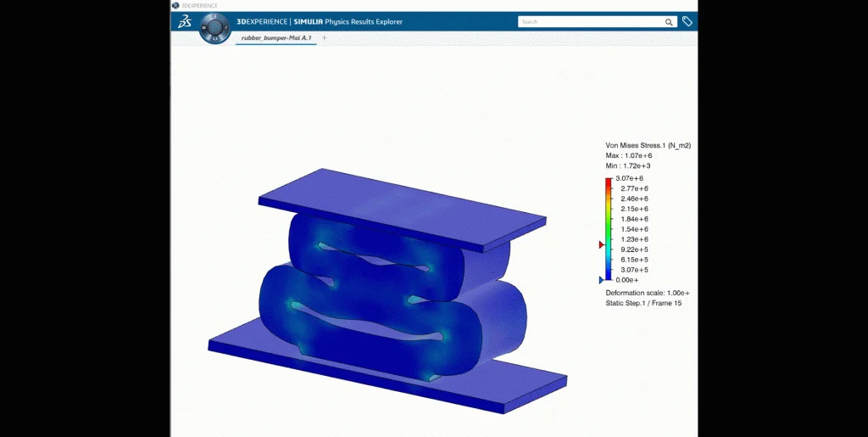This screenshot has height=437, width=868.
Task: Open the tags panel icon
Action: (687, 22)
